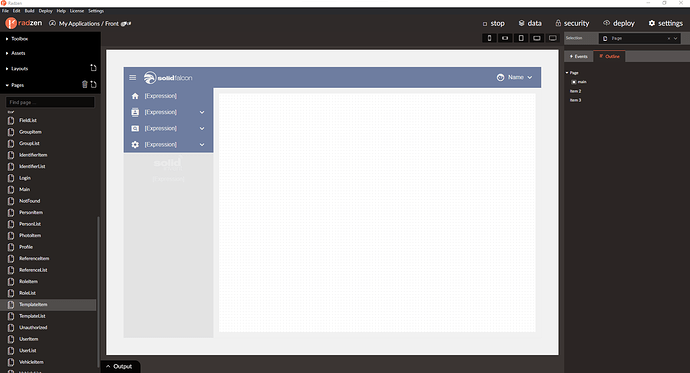Click the trash icon beside Pages

[84, 84]
